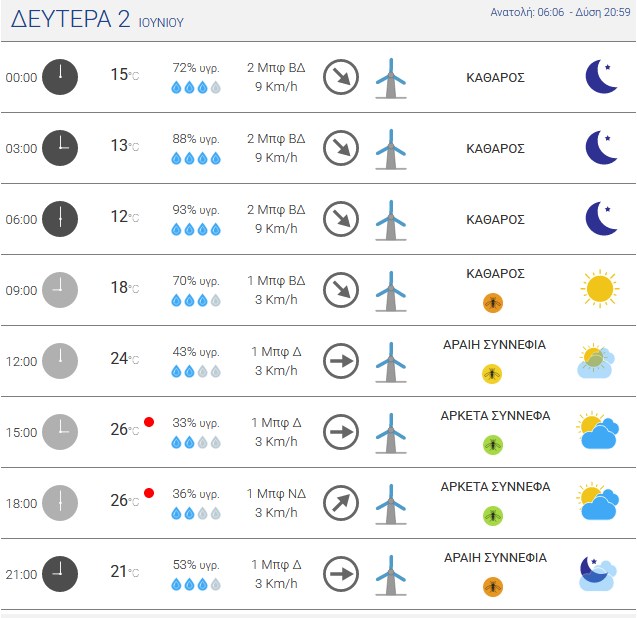Click the ΑΡΚΕΤΑ ΣΥΝΝΕΦΑ label at 18:00
This screenshot has height=618, width=637.
495,487
